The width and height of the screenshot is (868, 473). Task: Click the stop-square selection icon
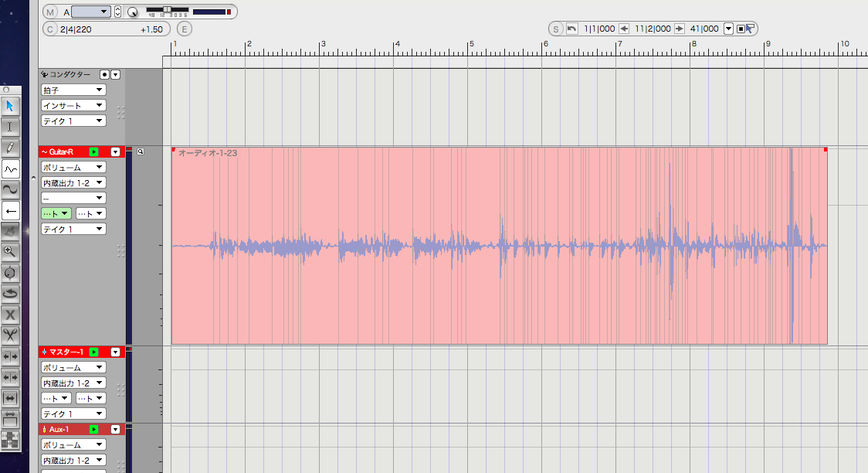(x=740, y=29)
